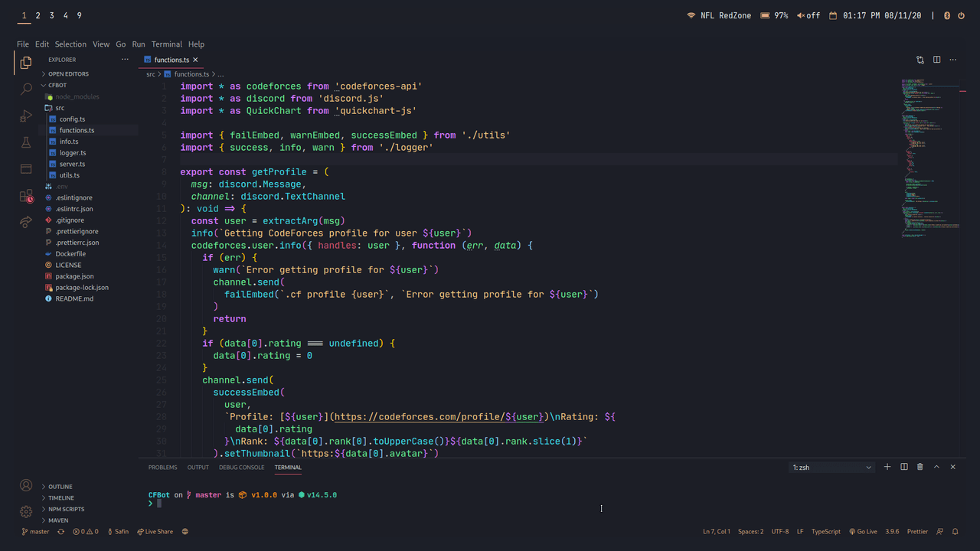The image size is (980, 551).
Task: Open the Run and Debug view
Action: click(x=26, y=116)
